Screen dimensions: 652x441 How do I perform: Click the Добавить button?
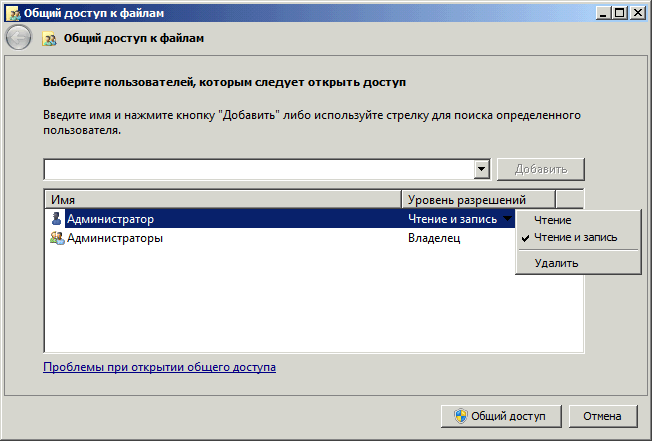(x=541, y=169)
